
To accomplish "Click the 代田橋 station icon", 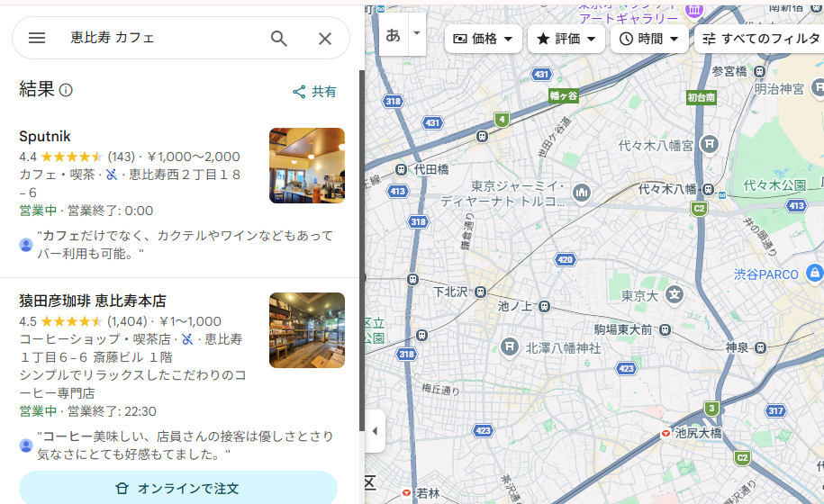I will [x=401, y=169].
